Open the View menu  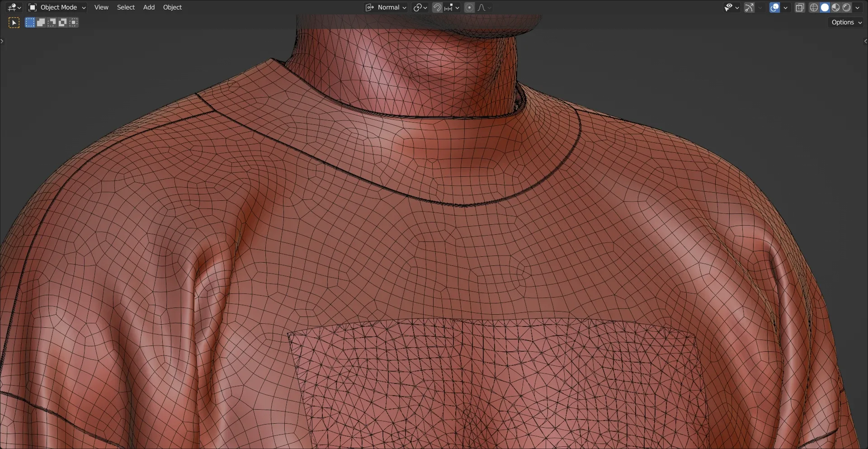click(101, 7)
